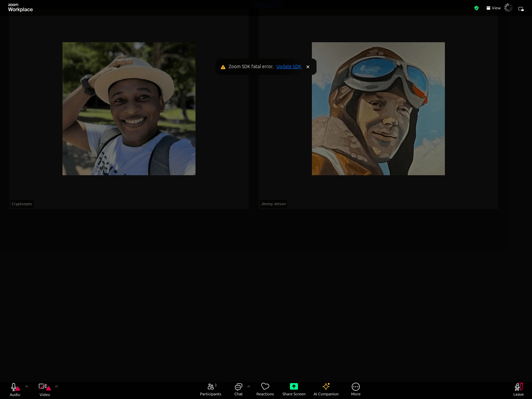Image resolution: width=532 pixels, height=399 pixels.
Task: Select the Cryptoeyes participant photo
Action: tap(129, 109)
